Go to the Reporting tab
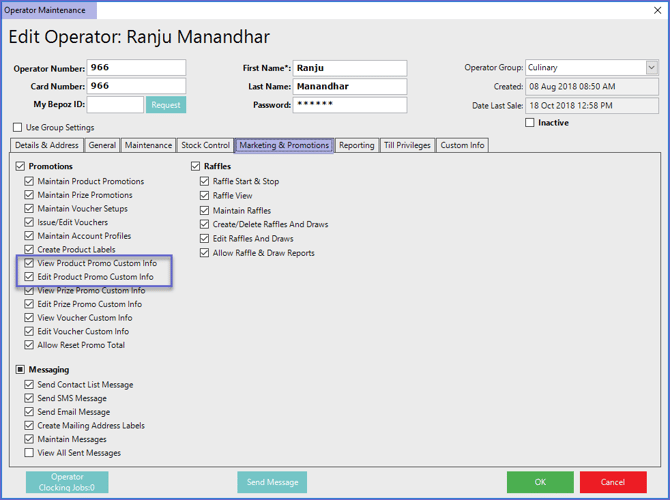This screenshot has width=670, height=500. coord(356,146)
